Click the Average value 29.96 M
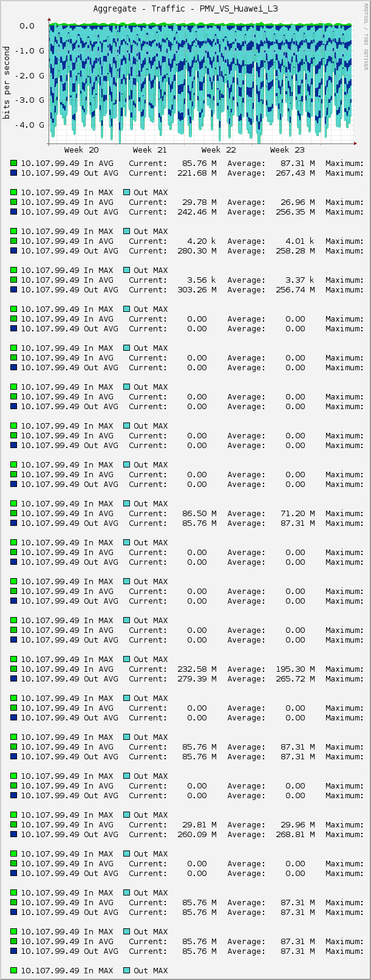Image resolution: width=371 pixels, height=980 pixels. (x=298, y=825)
